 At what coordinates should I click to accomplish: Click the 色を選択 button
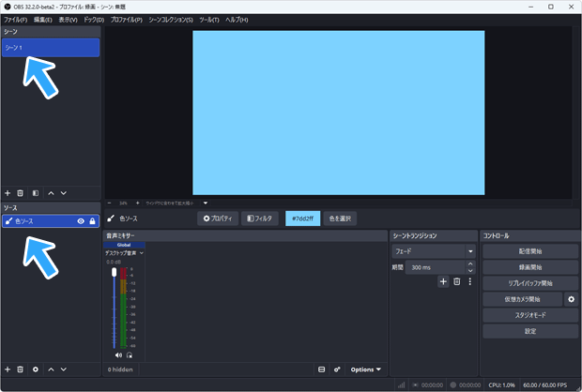(x=340, y=219)
